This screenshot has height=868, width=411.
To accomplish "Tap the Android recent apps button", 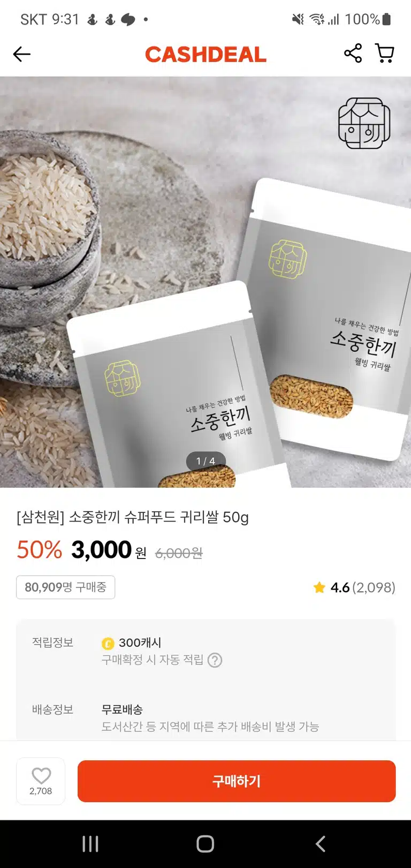I will pos(90,844).
